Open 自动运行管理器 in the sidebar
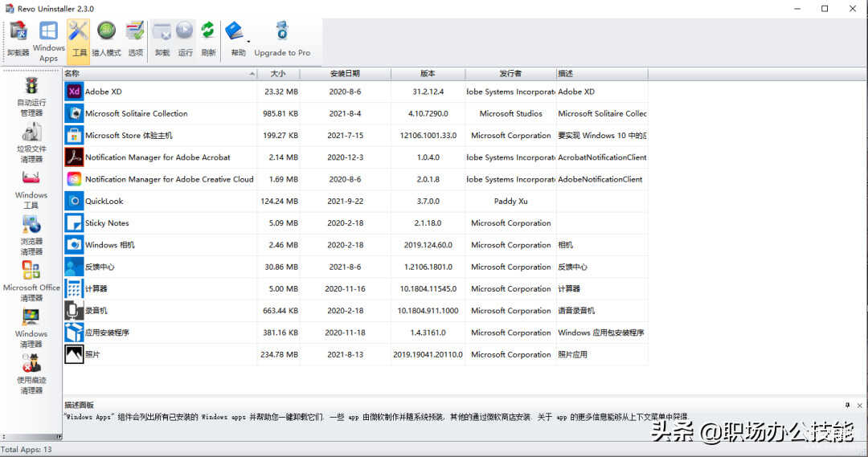 coord(31,96)
